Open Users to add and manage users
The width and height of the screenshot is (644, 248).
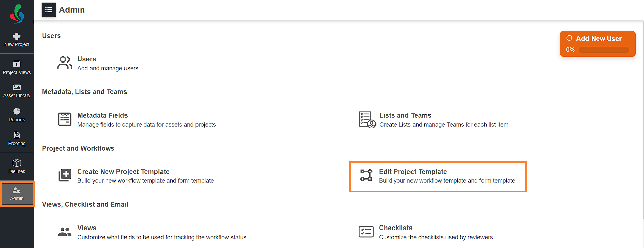pyautogui.click(x=98, y=64)
